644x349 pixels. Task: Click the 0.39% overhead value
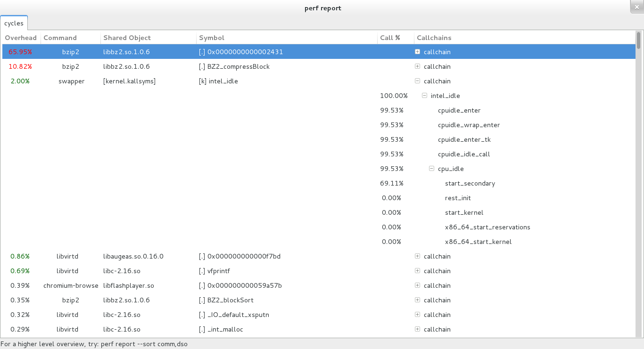(20, 285)
